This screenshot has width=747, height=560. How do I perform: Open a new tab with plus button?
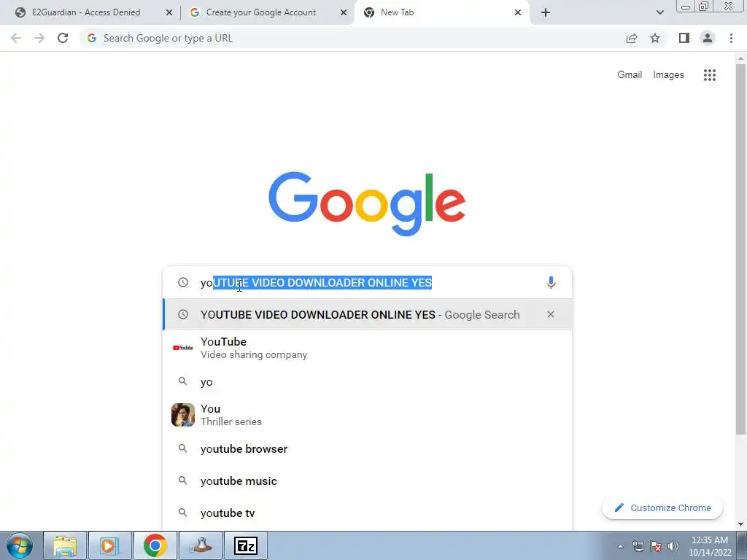546,12
